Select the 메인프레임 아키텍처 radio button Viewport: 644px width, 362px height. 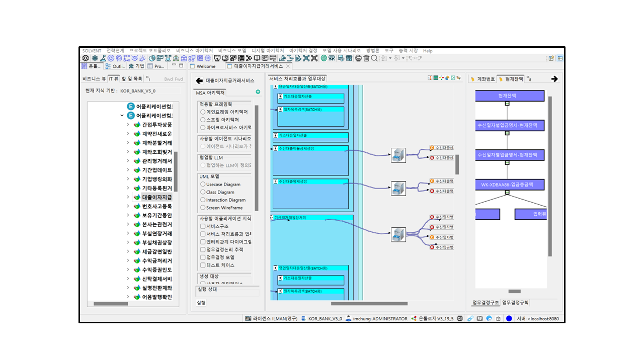coord(203,112)
